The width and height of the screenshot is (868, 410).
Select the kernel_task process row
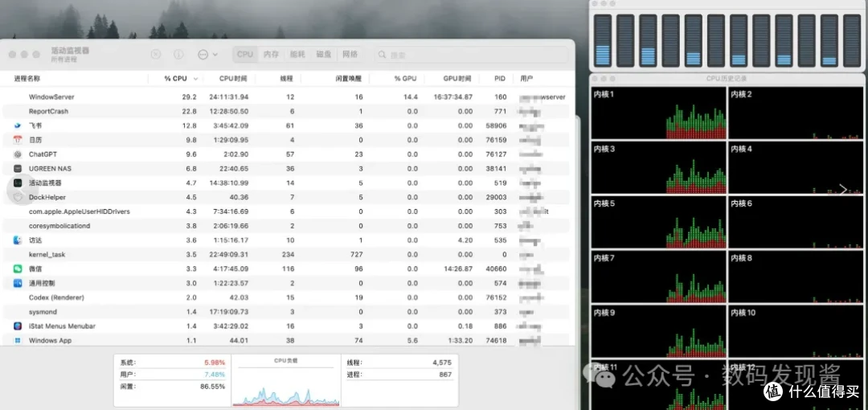click(x=286, y=254)
